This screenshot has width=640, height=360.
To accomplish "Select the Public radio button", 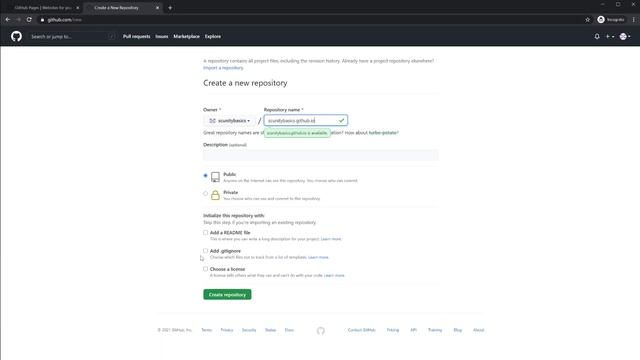I will 205,176.
